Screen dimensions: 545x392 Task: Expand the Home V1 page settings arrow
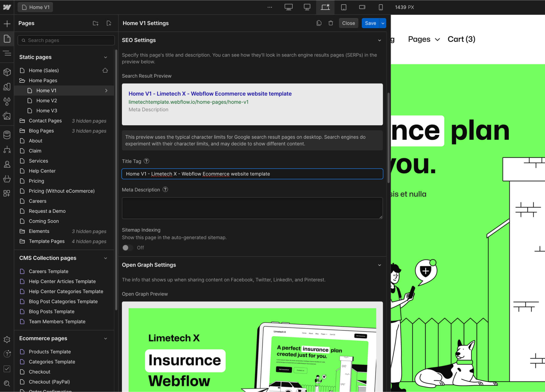pyautogui.click(x=106, y=90)
